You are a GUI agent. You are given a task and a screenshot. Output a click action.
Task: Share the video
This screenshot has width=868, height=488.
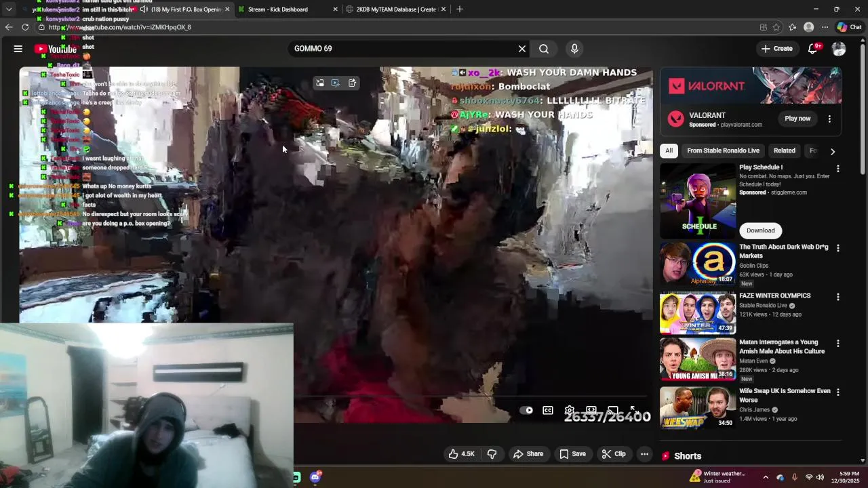click(x=528, y=454)
